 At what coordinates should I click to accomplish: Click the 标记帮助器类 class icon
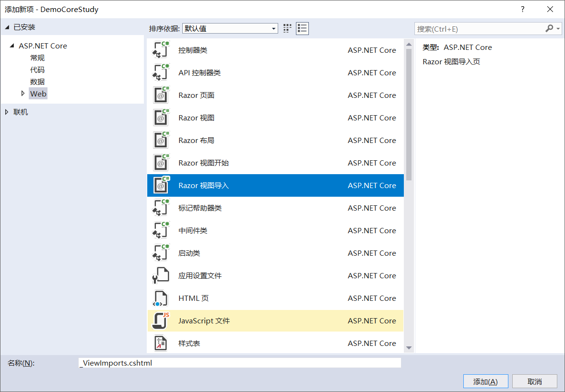point(161,208)
